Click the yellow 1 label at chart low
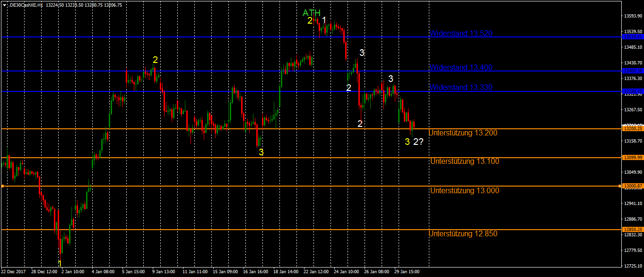The height and width of the screenshot is (277, 644). click(60, 263)
